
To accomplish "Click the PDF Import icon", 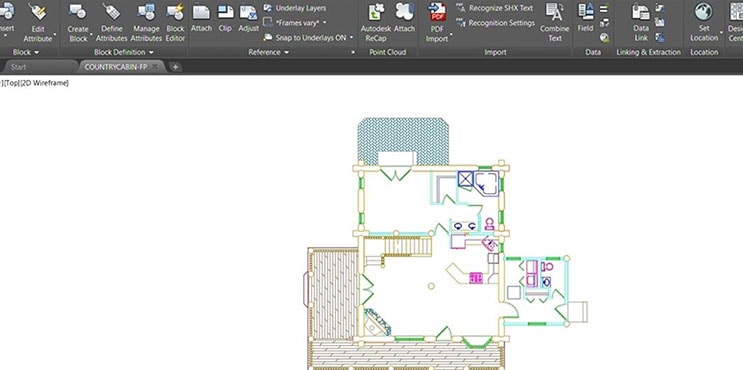I will 437,12.
